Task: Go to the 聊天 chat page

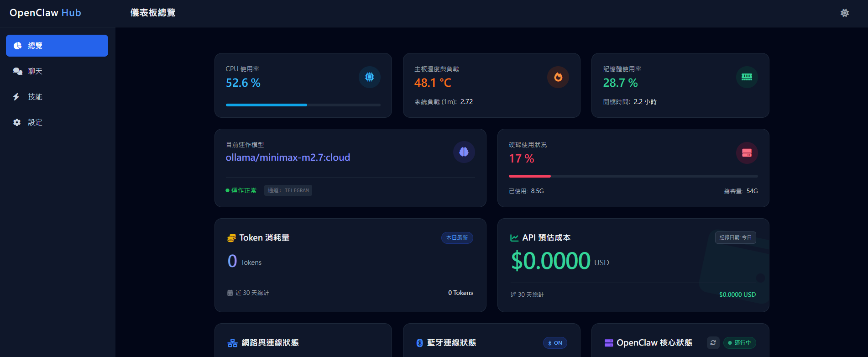Action: 57,71
